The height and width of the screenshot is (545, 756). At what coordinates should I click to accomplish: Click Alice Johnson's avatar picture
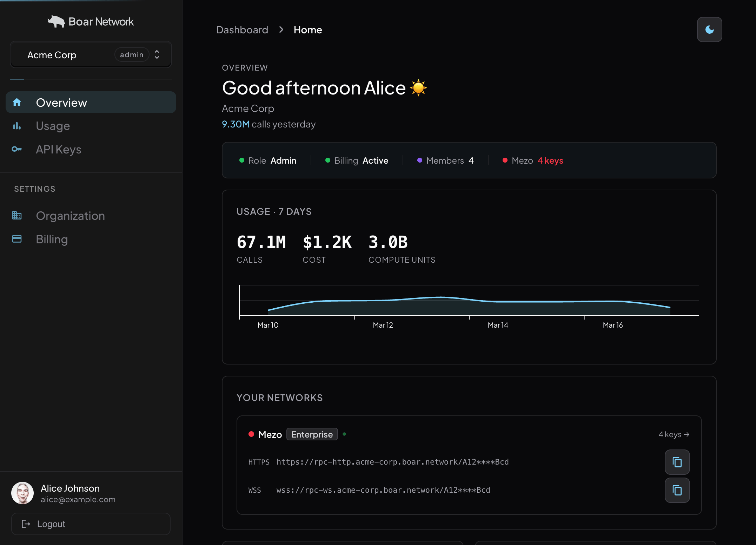(x=22, y=493)
